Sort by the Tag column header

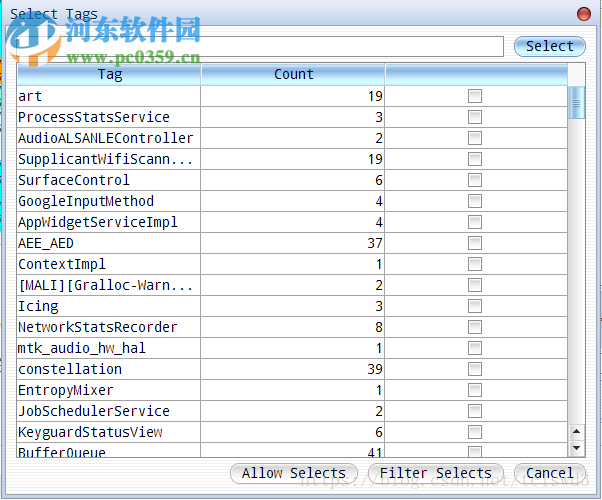(x=109, y=75)
